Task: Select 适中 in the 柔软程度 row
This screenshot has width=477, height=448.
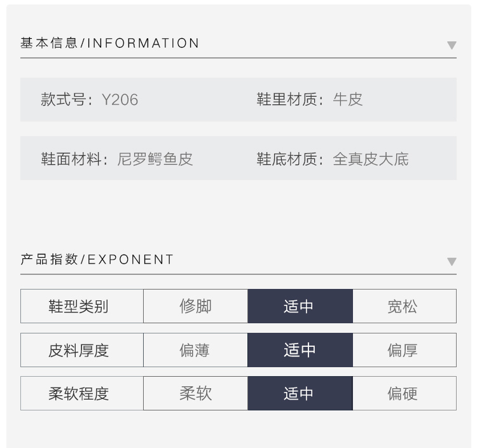Action: tap(300, 393)
